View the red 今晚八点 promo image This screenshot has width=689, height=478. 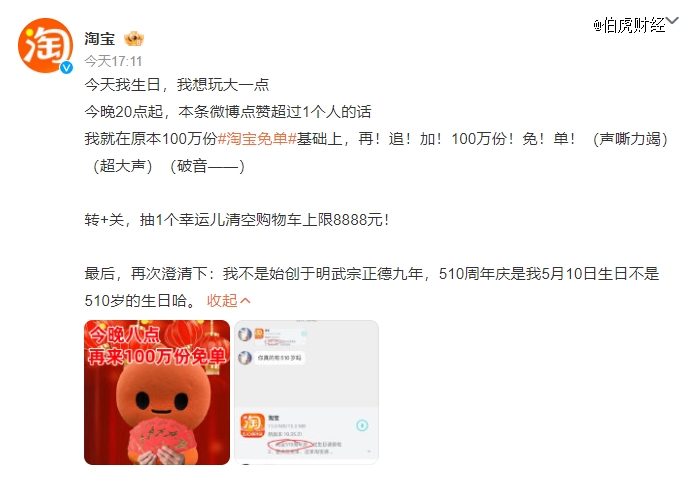pos(157,392)
